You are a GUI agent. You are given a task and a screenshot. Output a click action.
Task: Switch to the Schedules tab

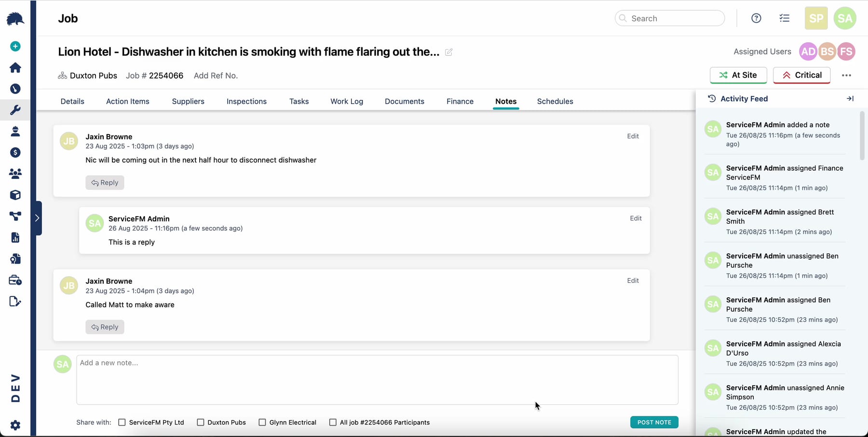[555, 101]
